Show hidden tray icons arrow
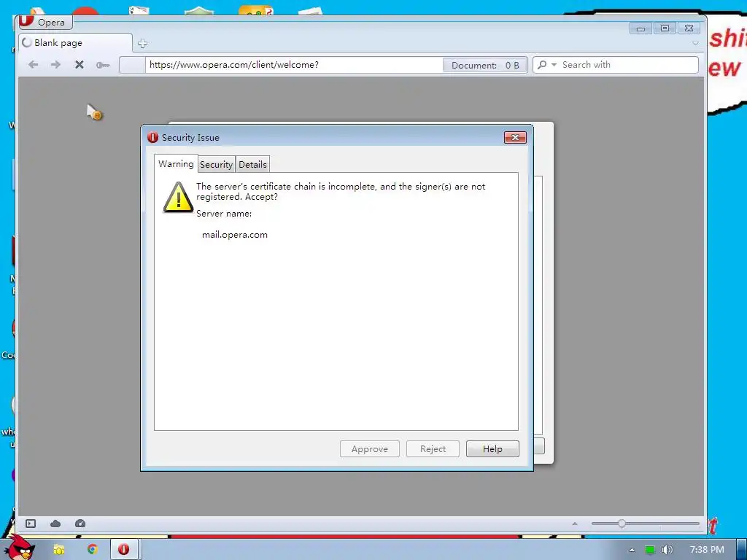This screenshot has height=560, width=747. (632, 550)
